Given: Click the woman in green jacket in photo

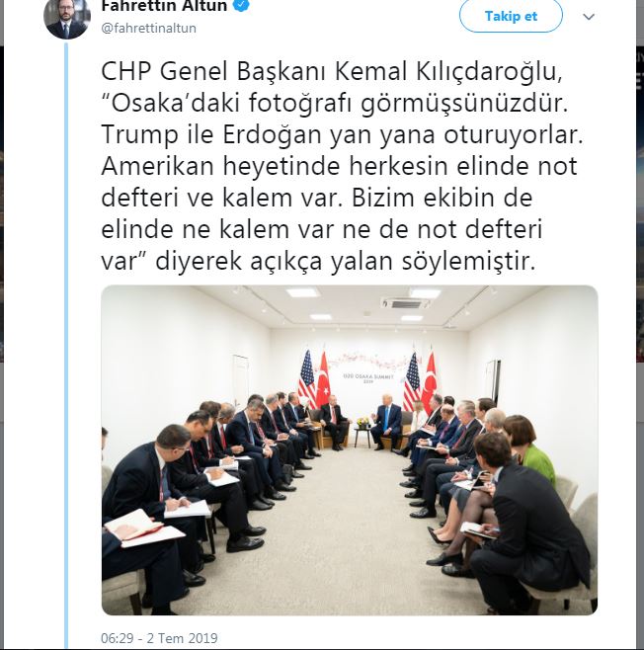Looking at the screenshot, I should 529,447.
